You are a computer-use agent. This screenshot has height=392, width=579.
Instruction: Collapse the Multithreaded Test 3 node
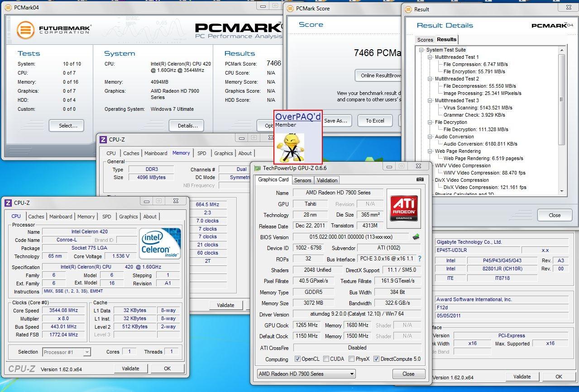[430, 100]
